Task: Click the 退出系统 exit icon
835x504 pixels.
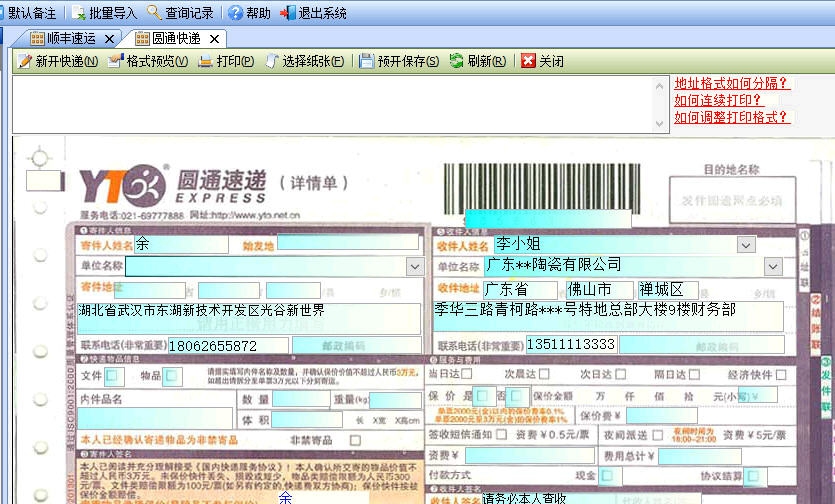Action: pyautogui.click(x=288, y=13)
